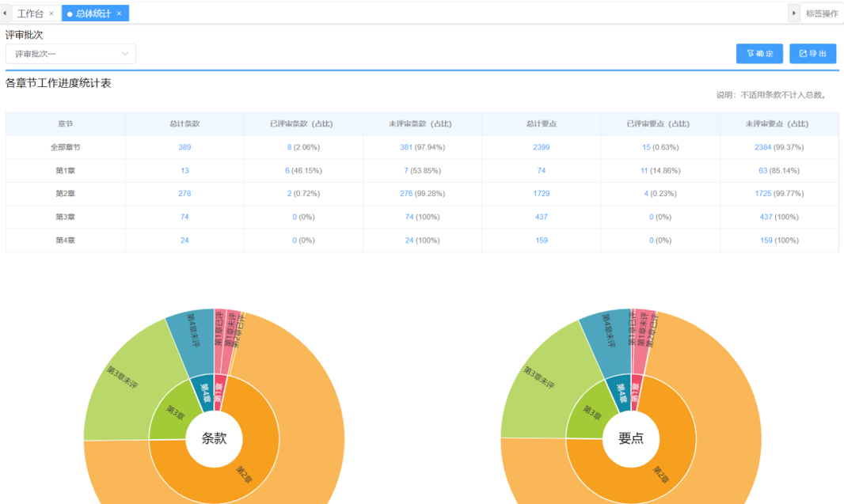Open unreviewed clauses link 381
Image resolution: width=844 pixels, height=504 pixels.
click(x=406, y=147)
